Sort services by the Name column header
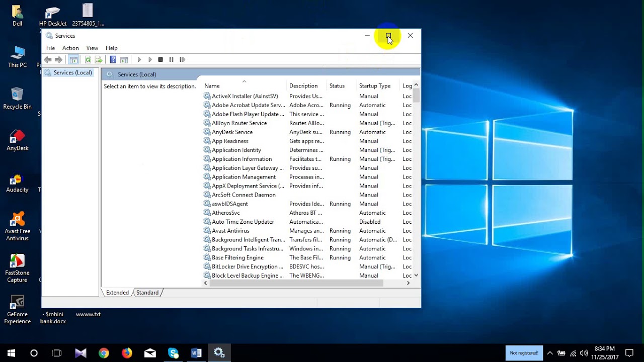Viewport: 644px width, 362px height. pyautogui.click(x=244, y=86)
